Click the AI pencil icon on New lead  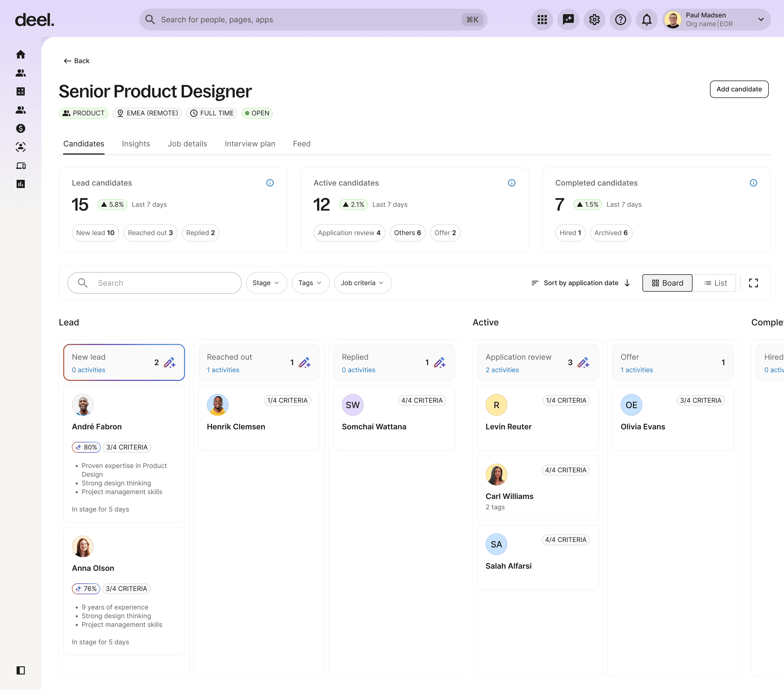[170, 362]
